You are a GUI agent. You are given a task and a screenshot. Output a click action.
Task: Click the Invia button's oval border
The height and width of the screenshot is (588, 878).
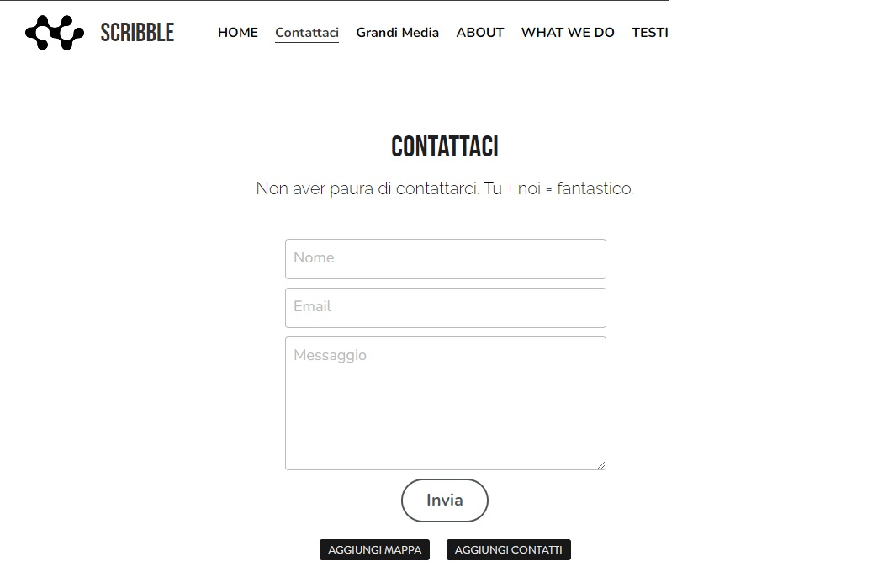[444, 480]
